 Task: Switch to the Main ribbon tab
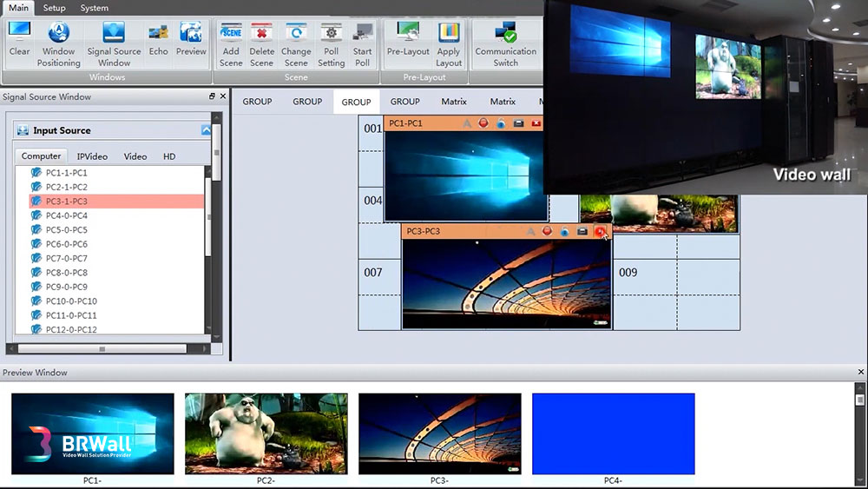[x=19, y=8]
